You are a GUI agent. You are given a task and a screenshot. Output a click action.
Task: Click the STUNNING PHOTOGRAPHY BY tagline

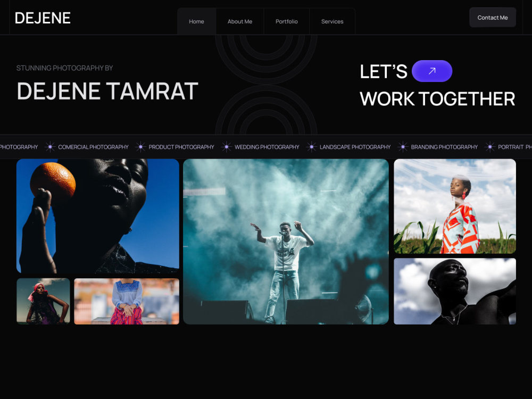pyautogui.click(x=64, y=68)
